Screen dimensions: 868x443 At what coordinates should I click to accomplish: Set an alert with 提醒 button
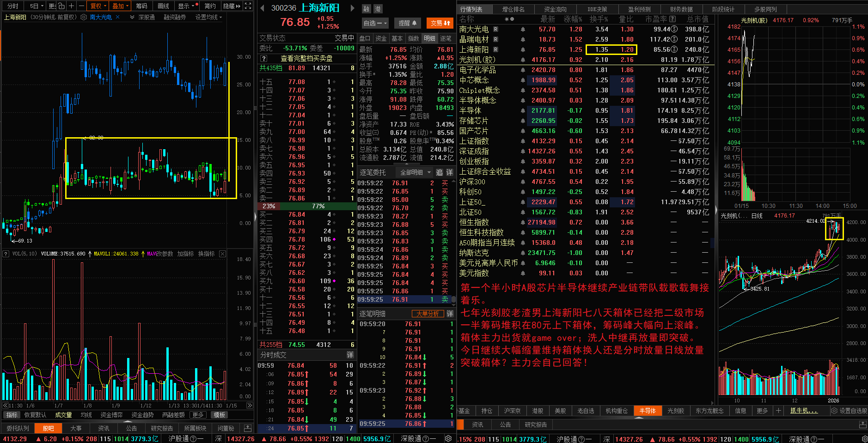[407, 23]
